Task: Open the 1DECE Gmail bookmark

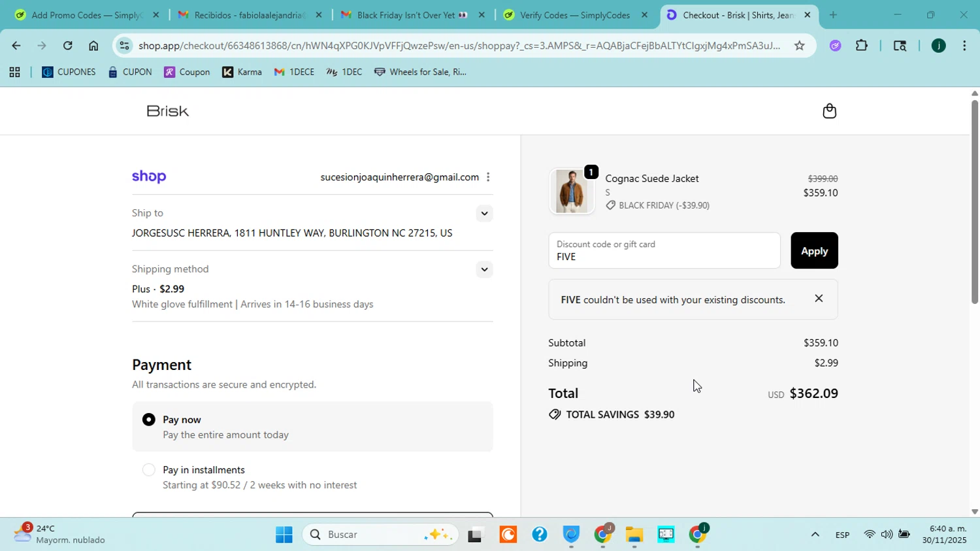Action: pyautogui.click(x=294, y=73)
